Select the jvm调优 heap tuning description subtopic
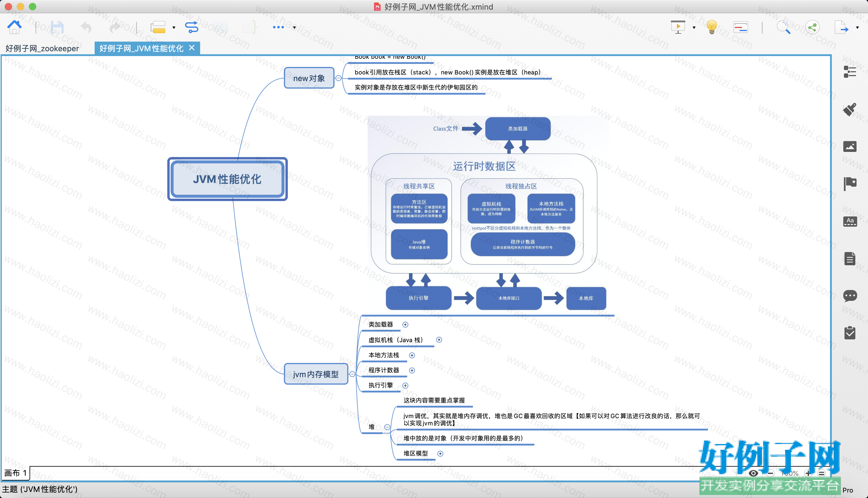The width and height of the screenshot is (868, 498). 552,420
